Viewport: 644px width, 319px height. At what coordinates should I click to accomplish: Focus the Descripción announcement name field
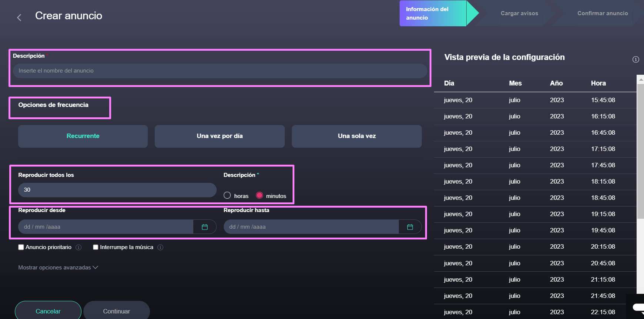pyautogui.click(x=220, y=71)
